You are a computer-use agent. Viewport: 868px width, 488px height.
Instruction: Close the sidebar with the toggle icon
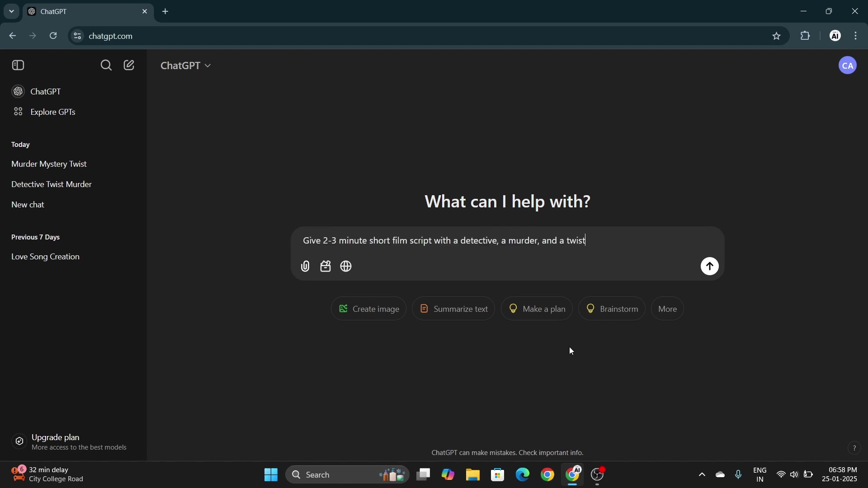pos(18,66)
